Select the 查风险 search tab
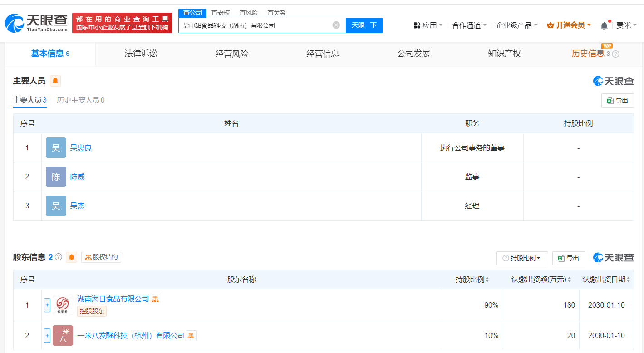The width and height of the screenshot is (644, 353). pos(249,13)
